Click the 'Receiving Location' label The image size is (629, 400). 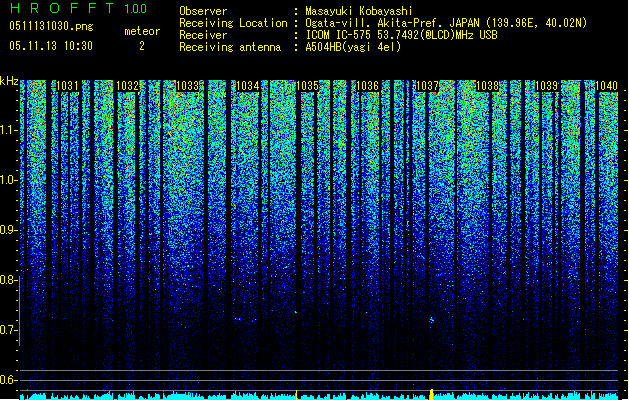click(233, 23)
